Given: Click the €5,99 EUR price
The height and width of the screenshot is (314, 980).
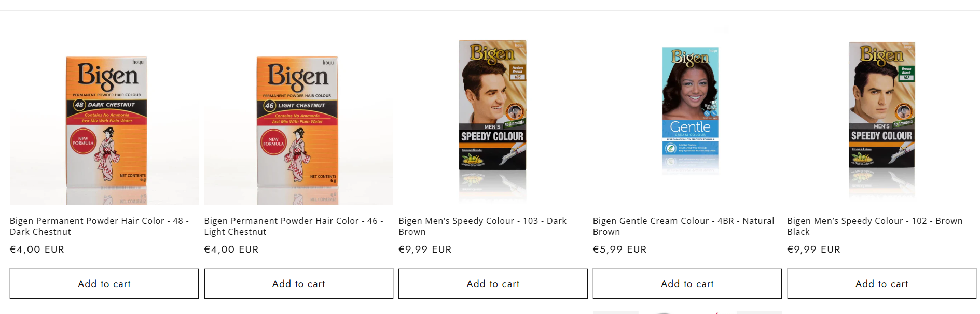Looking at the screenshot, I should pyautogui.click(x=619, y=250).
